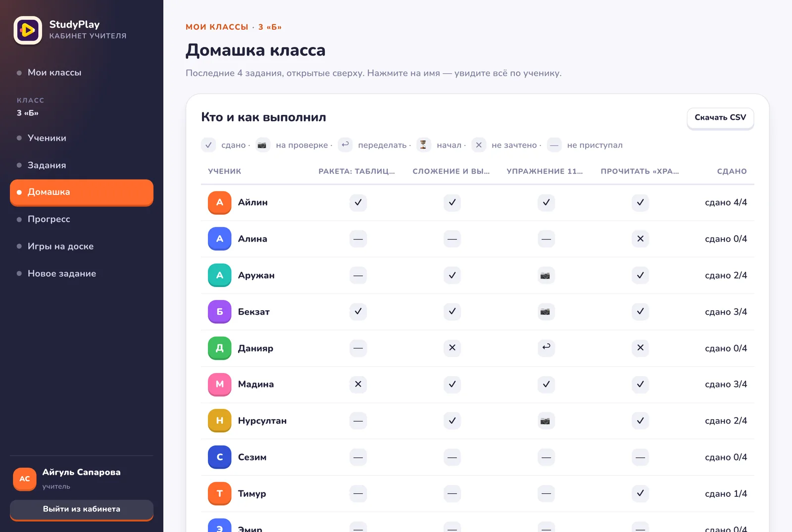The image size is (792, 532).
Task: Open Аружан's camera icon for Упражнение 11
Action: pyautogui.click(x=546, y=275)
